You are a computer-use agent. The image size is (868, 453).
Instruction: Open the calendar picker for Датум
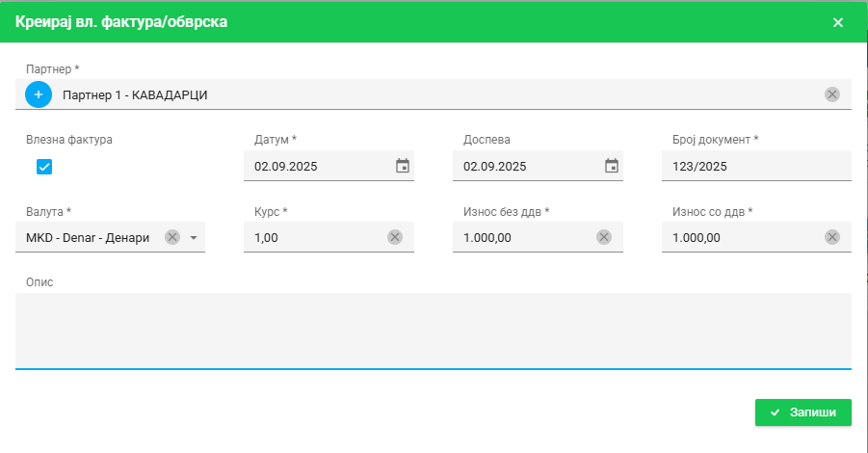403,166
